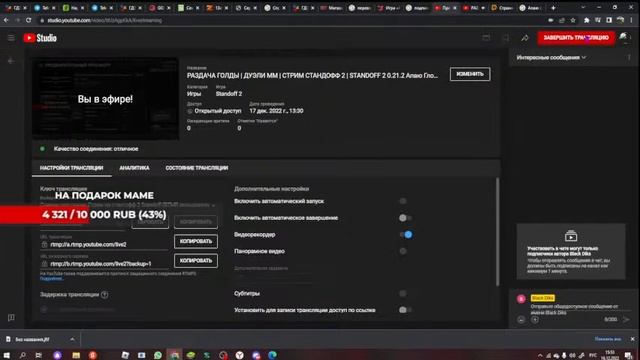640x360 pixels.
Task: Expand the stream key selection dropdown
Action: click(213, 205)
